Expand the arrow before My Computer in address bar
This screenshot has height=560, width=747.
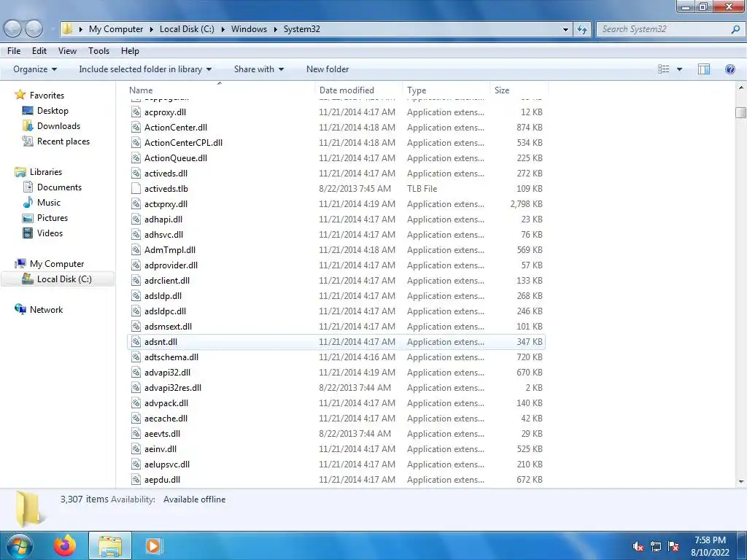tap(80, 29)
